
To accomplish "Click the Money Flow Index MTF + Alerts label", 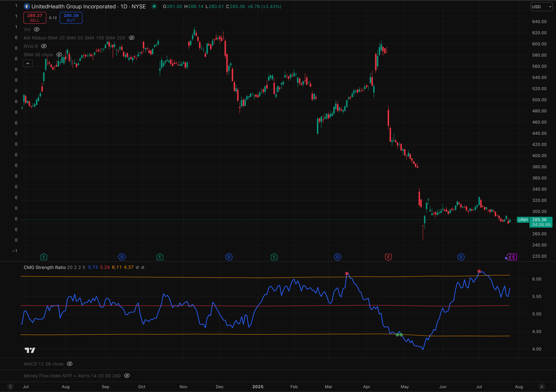I will pos(72,376).
